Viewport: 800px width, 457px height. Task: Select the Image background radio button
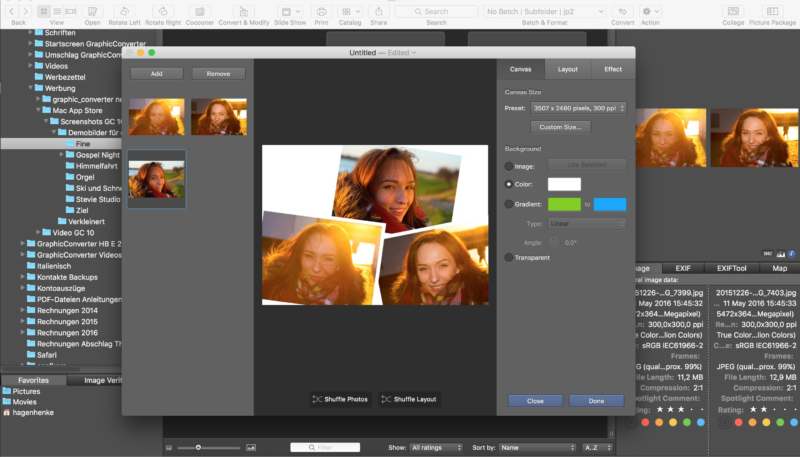pos(510,165)
